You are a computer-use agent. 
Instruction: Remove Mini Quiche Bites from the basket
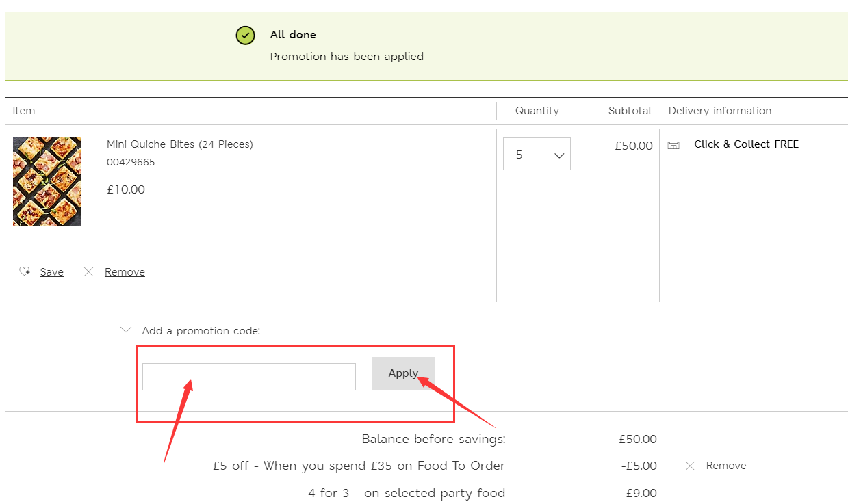coord(125,272)
